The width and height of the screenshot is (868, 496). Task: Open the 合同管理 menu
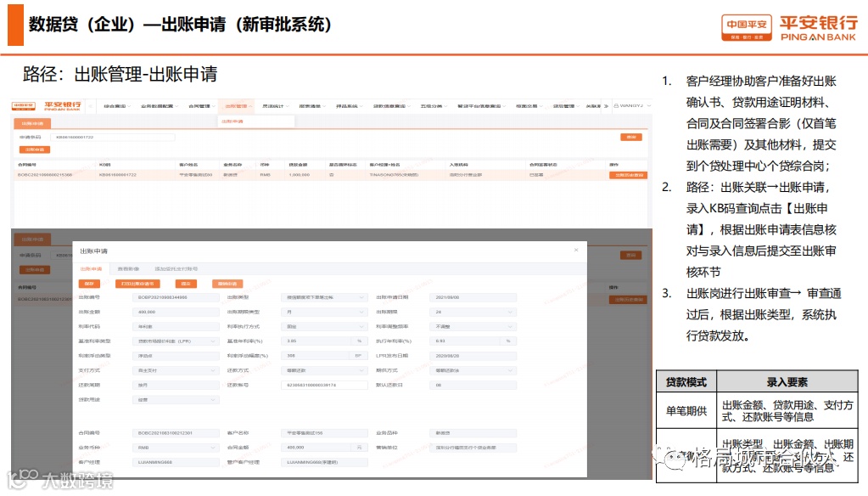point(201,106)
